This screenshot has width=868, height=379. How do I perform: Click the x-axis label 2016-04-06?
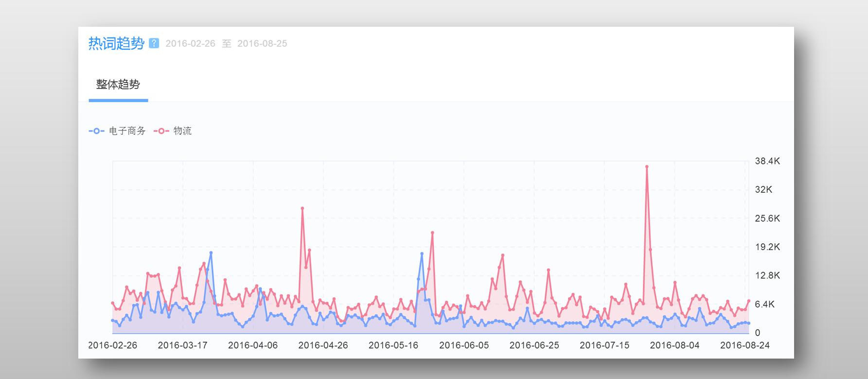click(253, 345)
